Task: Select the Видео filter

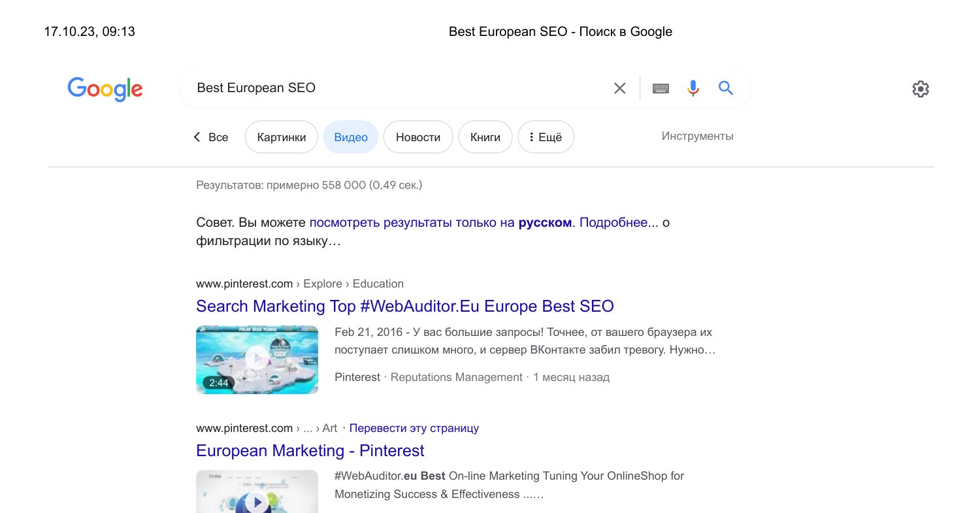Action: click(350, 137)
